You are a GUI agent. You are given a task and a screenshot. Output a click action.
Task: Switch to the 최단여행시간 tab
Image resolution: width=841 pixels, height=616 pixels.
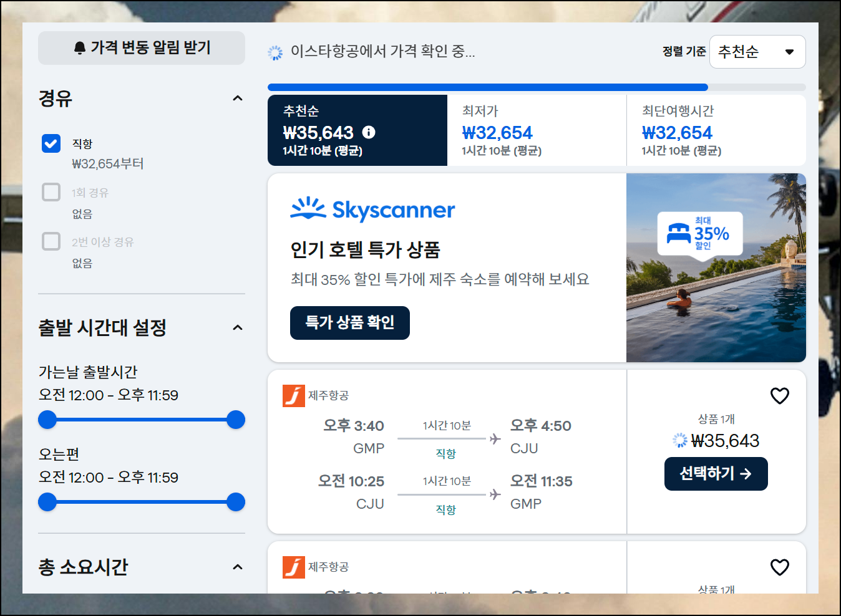tap(716, 130)
